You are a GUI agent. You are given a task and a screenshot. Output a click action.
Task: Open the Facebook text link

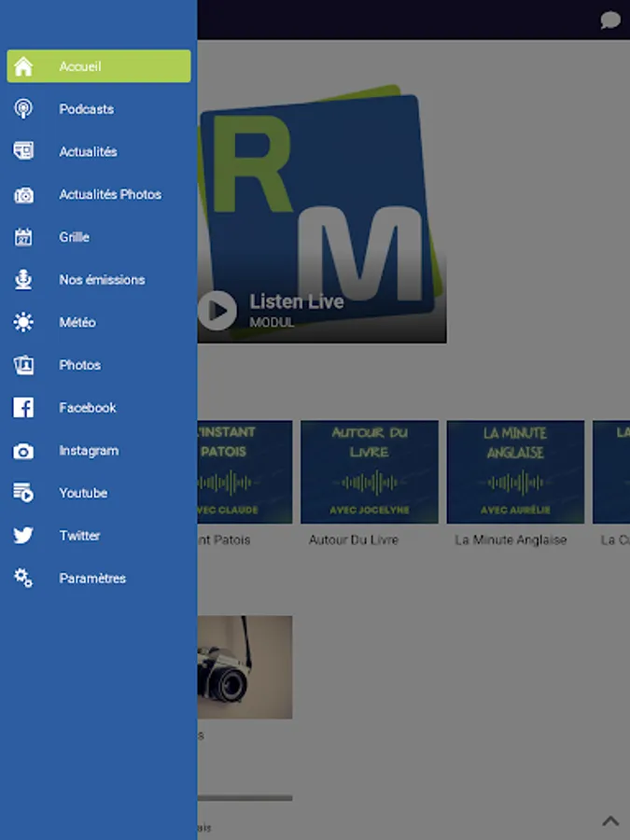tap(88, 408)
